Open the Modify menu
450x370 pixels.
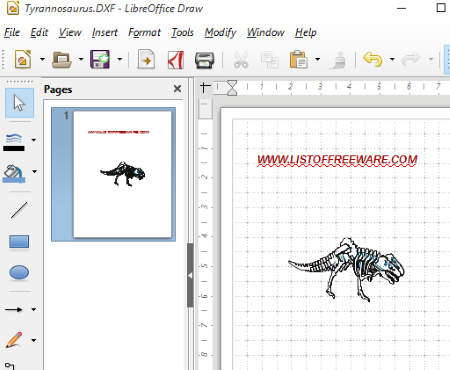220,33
